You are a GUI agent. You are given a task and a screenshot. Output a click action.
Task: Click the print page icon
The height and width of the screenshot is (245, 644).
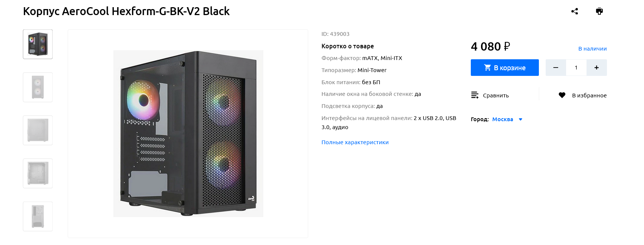(599, 11)
